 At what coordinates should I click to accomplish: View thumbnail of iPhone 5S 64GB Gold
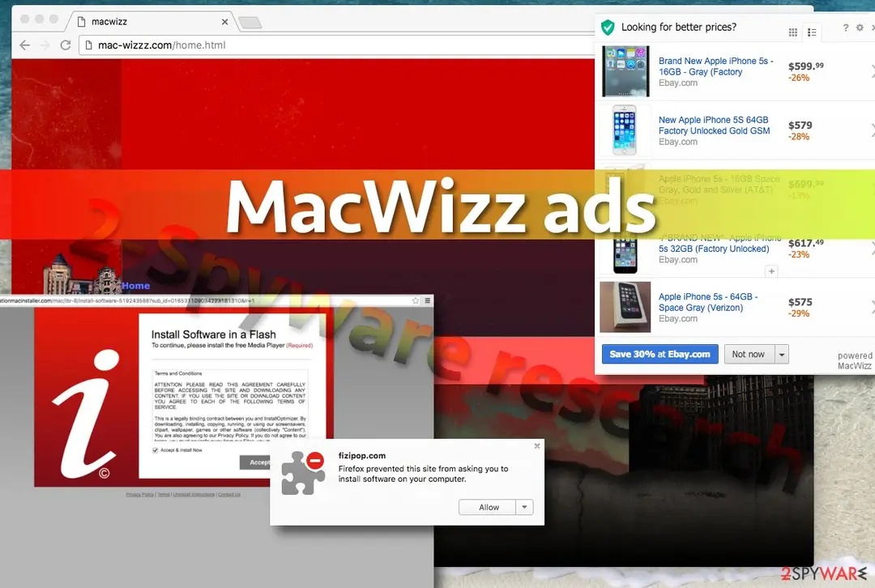(625, 130)
